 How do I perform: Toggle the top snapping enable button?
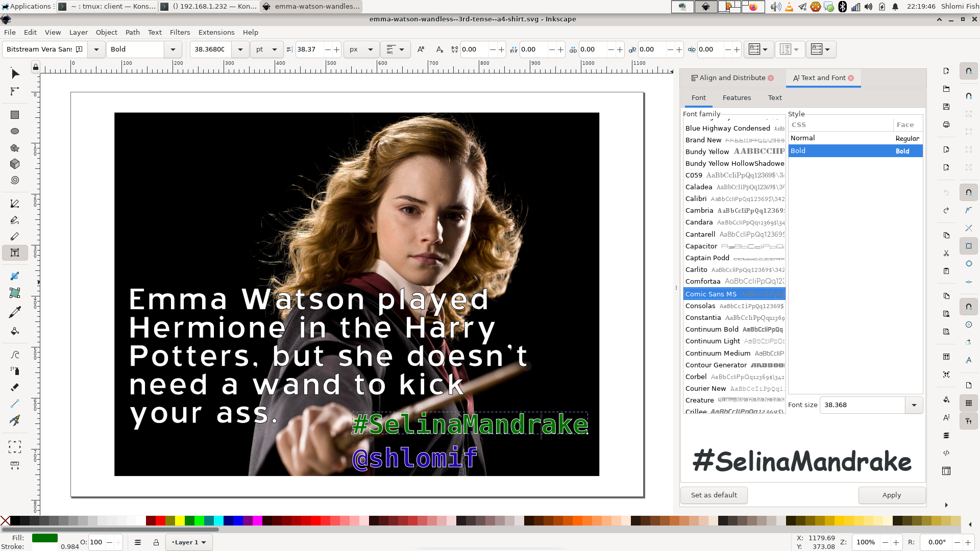pos(969,71)
